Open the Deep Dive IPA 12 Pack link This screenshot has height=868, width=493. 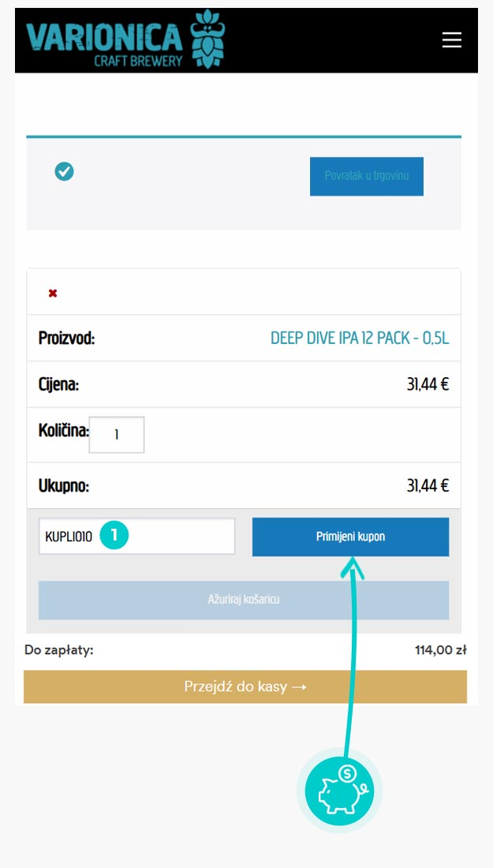360,339
